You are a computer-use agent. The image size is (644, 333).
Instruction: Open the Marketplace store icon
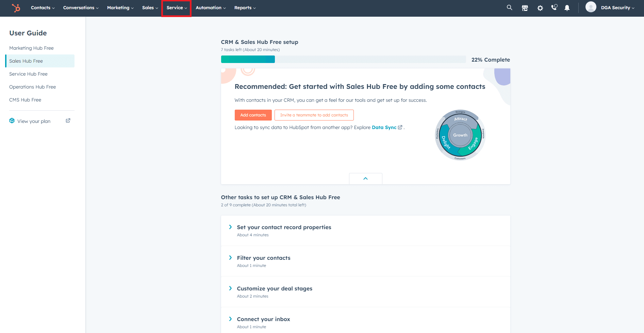(525, 8)
